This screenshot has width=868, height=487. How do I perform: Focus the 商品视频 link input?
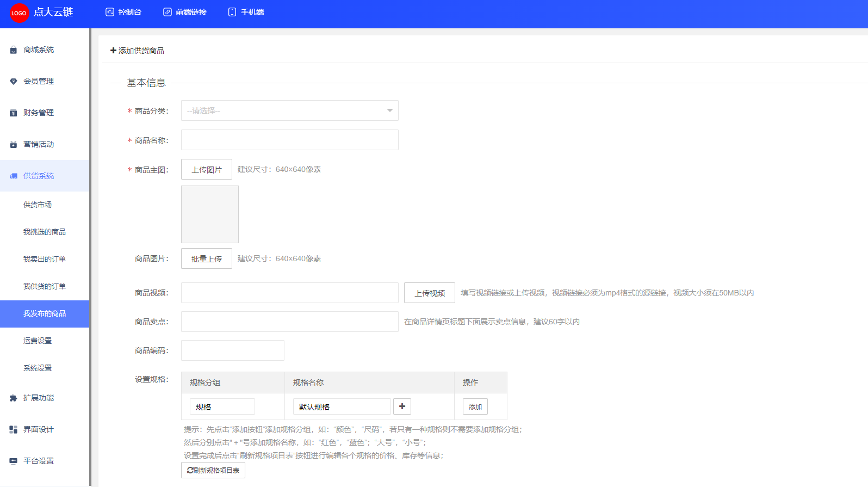[289, 293]
